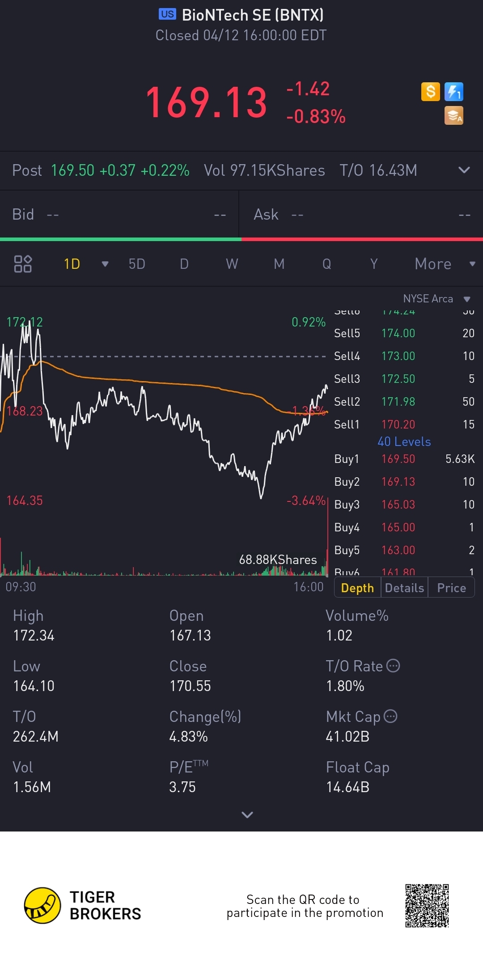Screen dimensions: 483x980
Task: Select the Depth tab
Action: pos(357,588)
